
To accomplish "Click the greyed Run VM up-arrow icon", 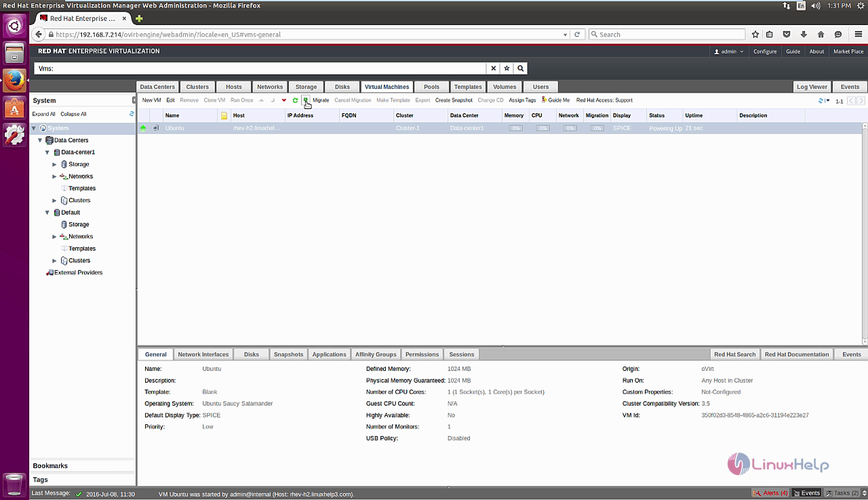I will [262, 100].
